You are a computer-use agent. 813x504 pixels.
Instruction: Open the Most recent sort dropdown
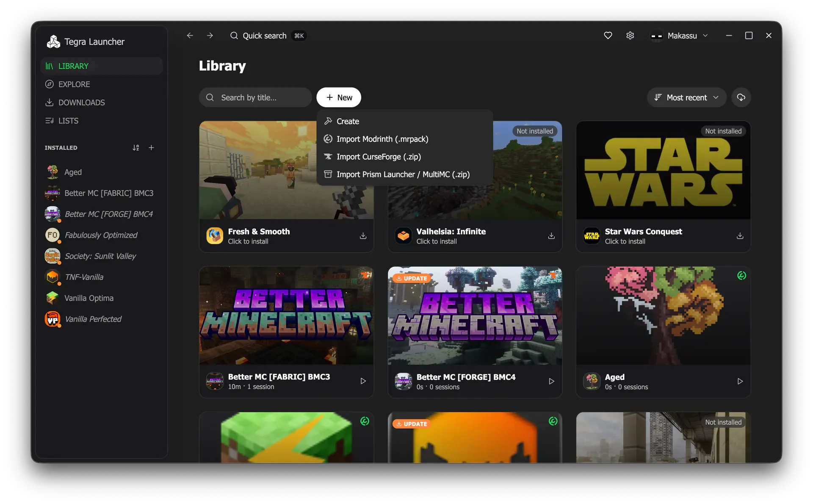[686, 97]
